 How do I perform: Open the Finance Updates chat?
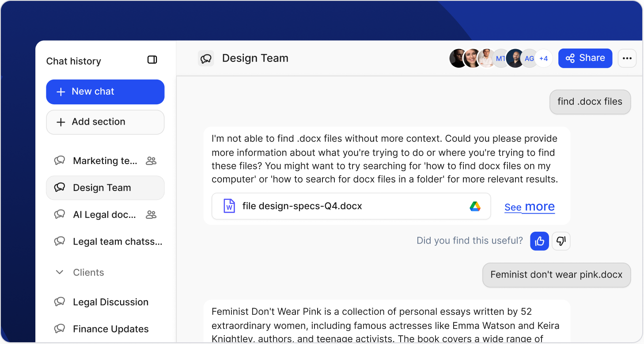click(x=110, y=329)
